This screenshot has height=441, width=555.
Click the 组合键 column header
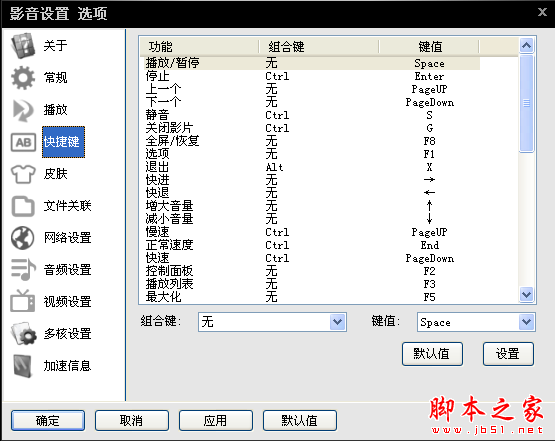[319, 47]
